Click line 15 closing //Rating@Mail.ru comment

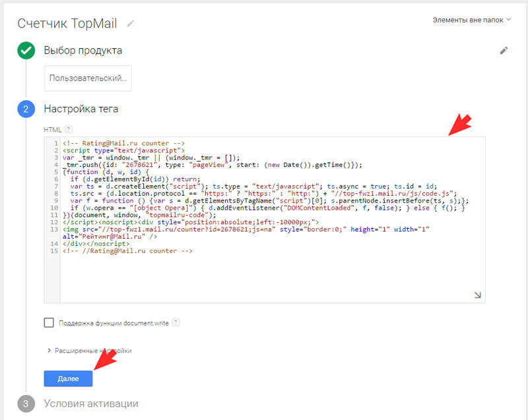pos(127,251)
